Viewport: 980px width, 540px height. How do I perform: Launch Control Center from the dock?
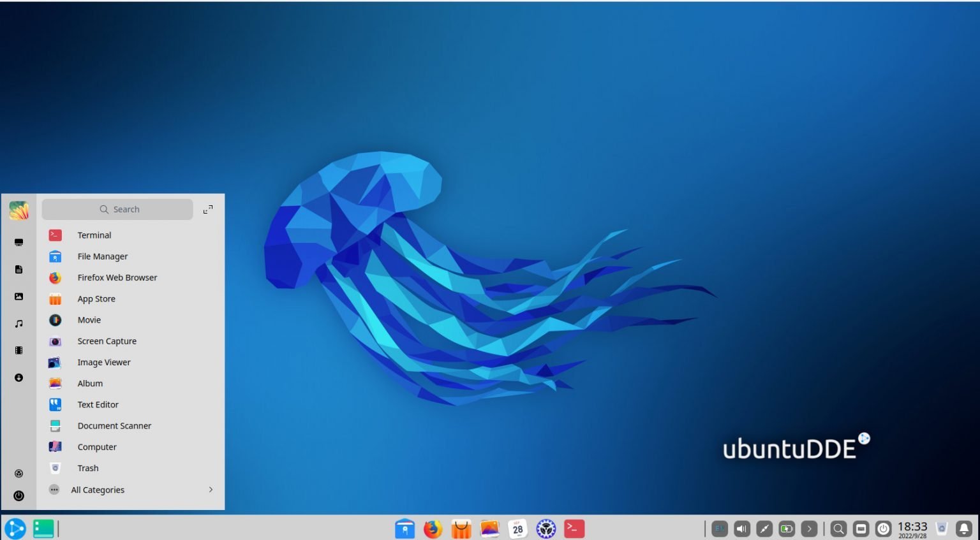[x=546, y=529]
